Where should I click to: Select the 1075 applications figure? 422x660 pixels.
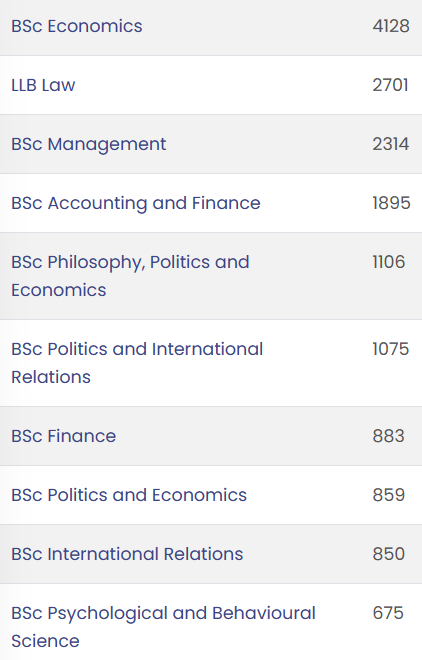pyautogui.click(x=391, y=349)
